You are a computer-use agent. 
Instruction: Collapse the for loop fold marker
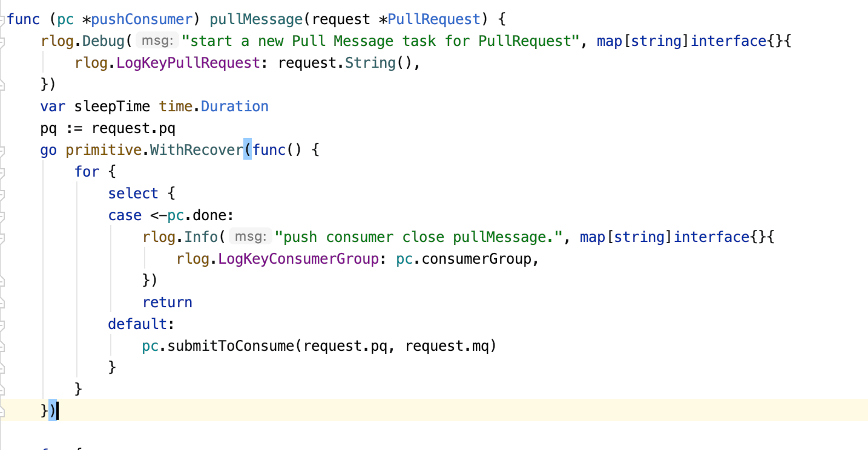click(x=4, y=171)
